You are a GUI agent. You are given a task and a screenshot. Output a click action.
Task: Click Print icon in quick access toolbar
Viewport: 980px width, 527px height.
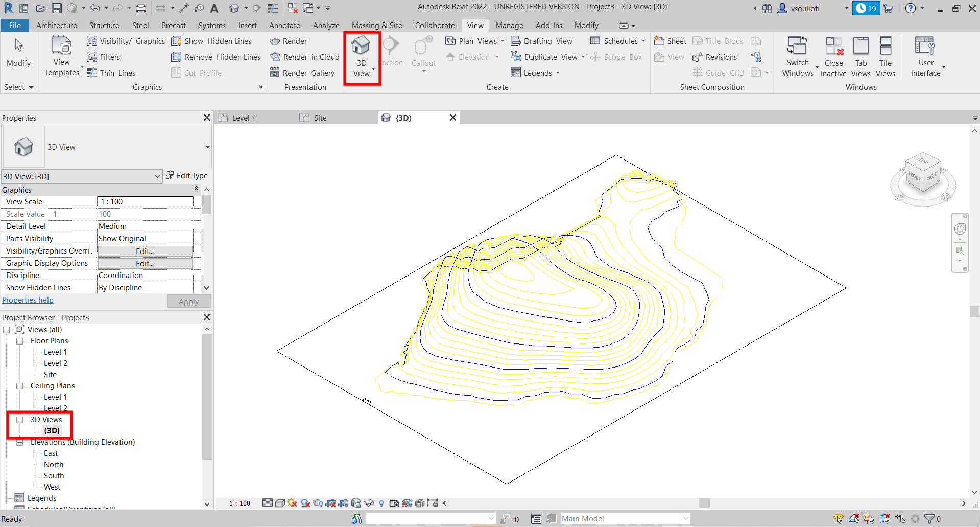click(141, 8)
